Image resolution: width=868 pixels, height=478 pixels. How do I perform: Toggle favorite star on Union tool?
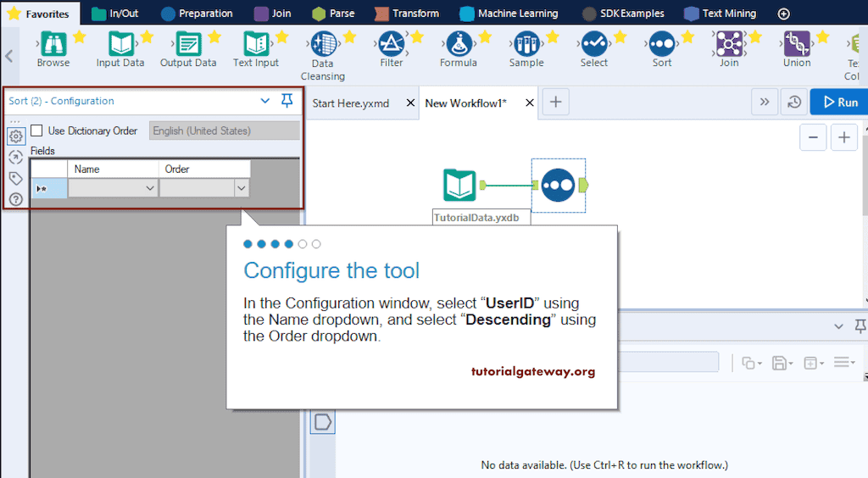[x=822, y=37]
